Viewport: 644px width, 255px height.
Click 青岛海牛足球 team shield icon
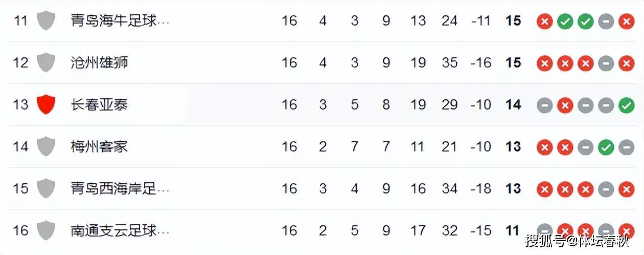[x=46, y=21]
